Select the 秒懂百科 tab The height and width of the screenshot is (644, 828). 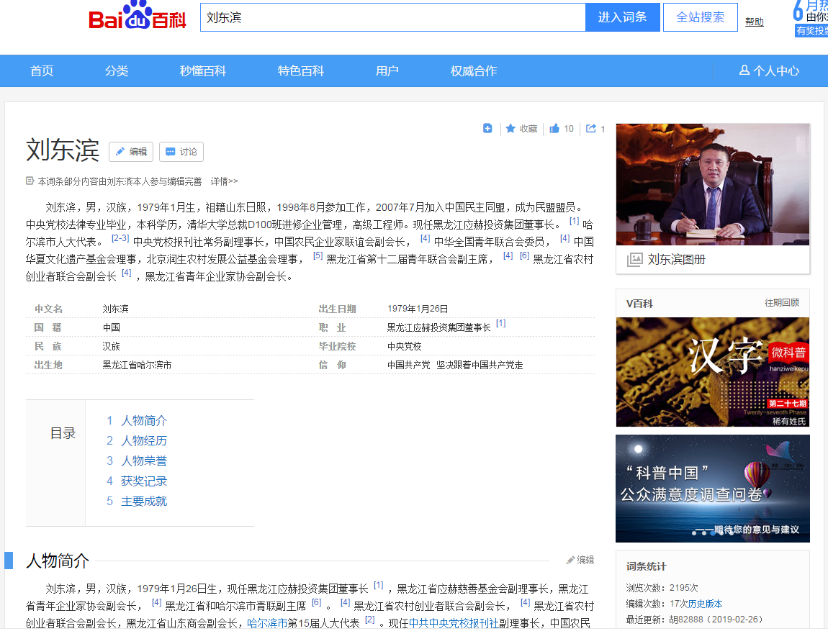tap(203, 71)
